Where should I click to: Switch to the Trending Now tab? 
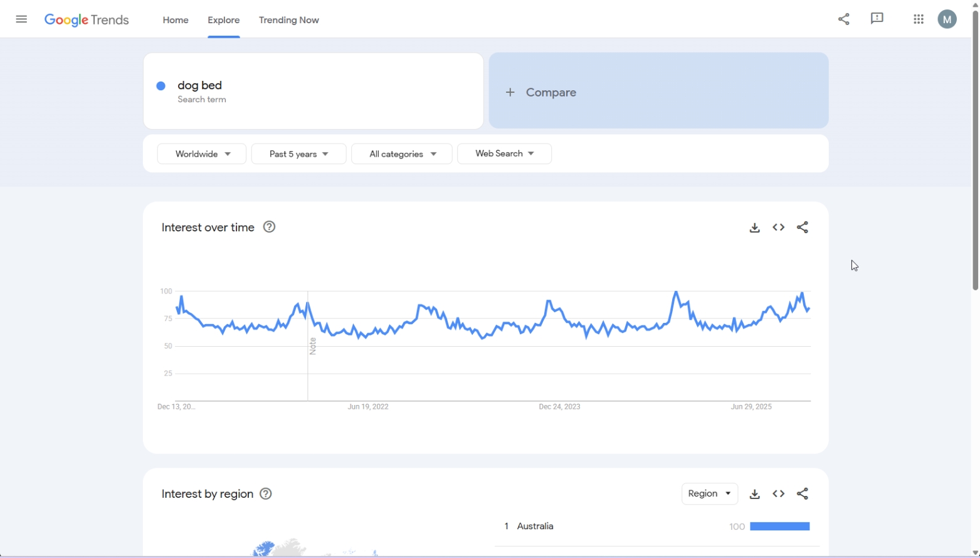pos(288,19)
